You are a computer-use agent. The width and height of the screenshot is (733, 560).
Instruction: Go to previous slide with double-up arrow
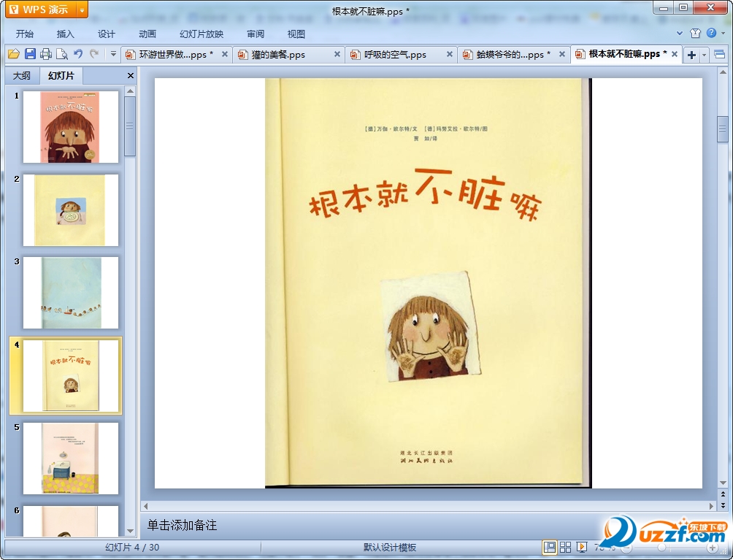tap(723, 494)
